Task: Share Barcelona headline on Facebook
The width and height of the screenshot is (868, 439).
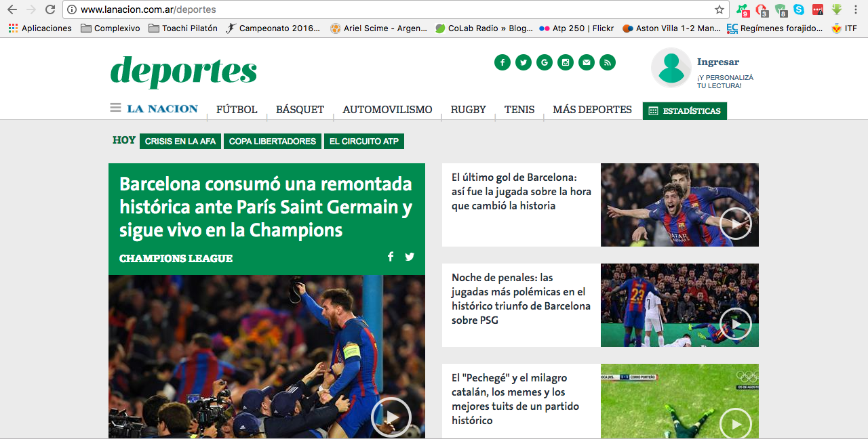Action: (x=391, y=257)
